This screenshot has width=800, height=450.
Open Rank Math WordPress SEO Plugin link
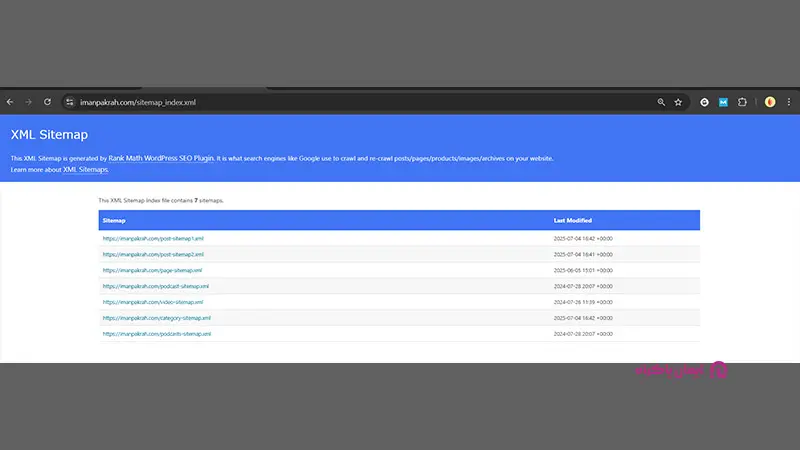(160, 158)
